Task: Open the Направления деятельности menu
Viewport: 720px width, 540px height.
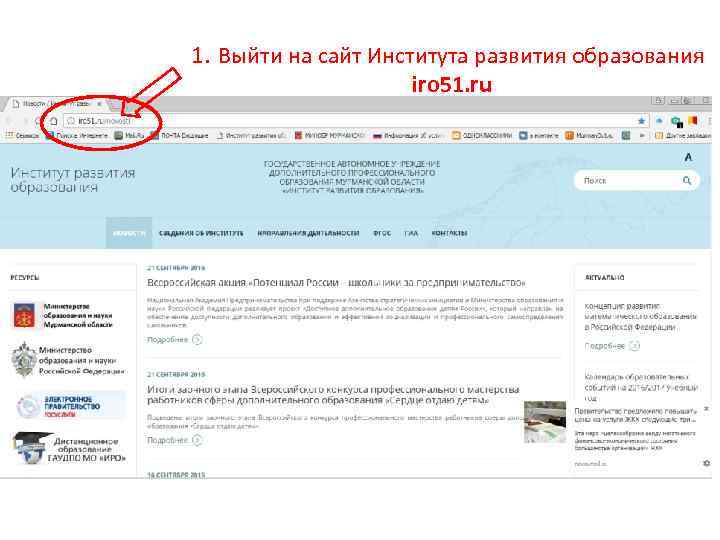Action: pos(308,233)
